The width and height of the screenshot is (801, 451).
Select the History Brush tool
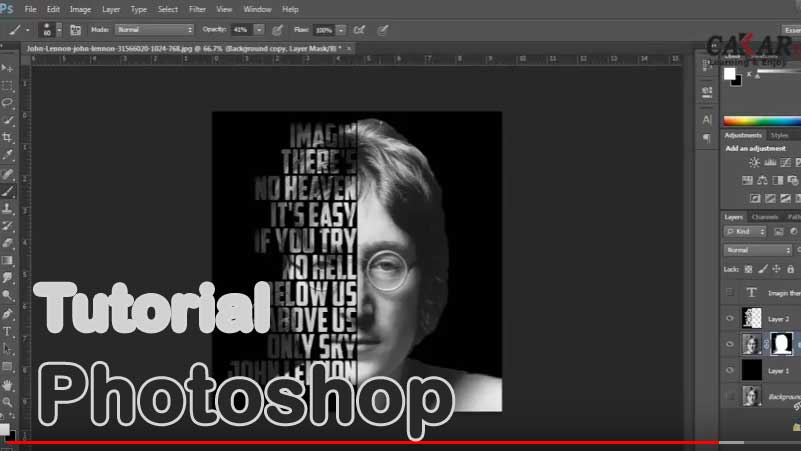pyautogui.click(x=7, y=226)
